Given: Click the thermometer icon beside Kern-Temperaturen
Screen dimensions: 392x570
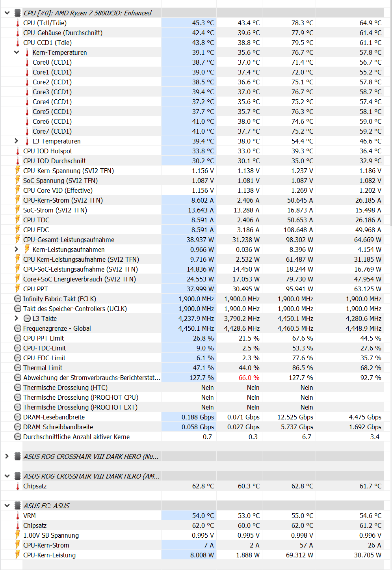Looking at the screenshot, I should pyautogui.click(x=27, y=52).
